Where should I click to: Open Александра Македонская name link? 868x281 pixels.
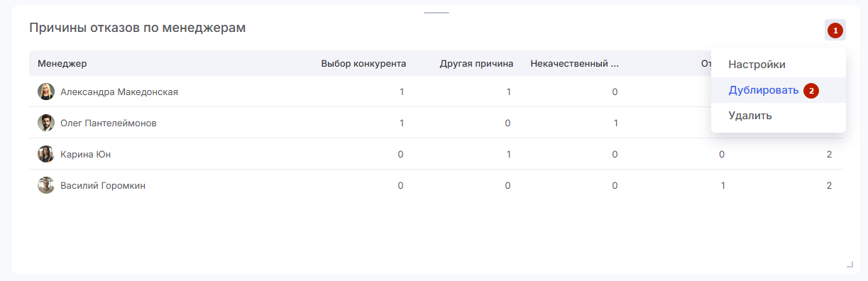coord(119,92)
